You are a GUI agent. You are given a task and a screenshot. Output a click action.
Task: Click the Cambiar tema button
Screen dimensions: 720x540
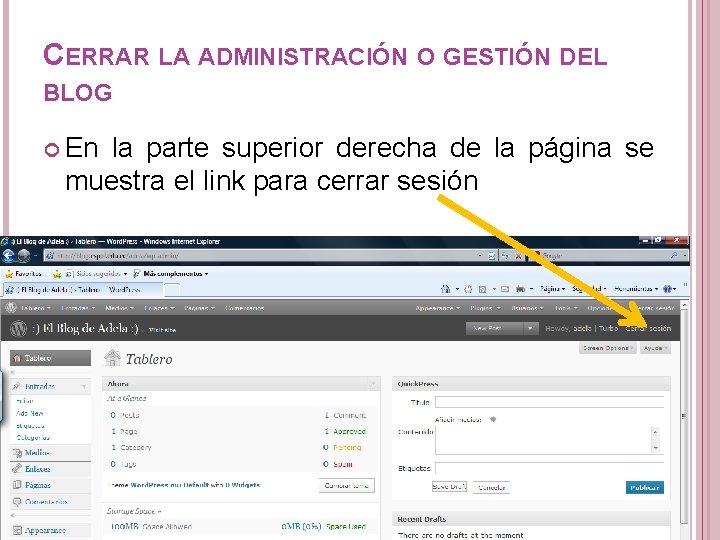(x=347, y=485)
